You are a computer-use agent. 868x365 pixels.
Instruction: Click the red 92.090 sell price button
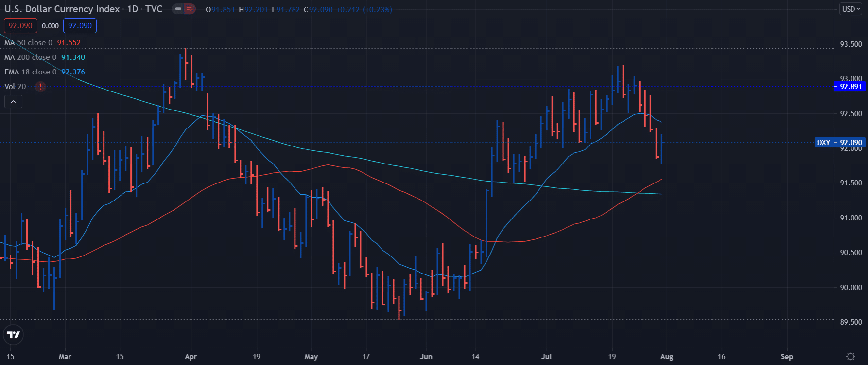coord(20,26)
